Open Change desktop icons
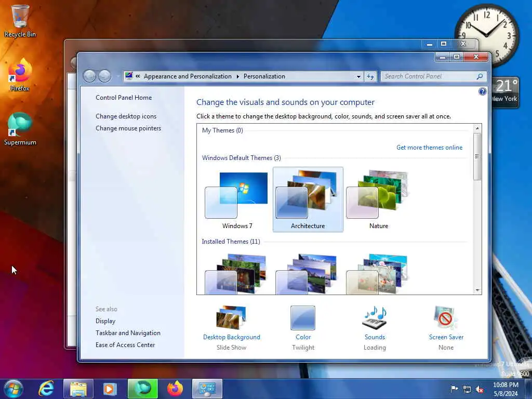The image size is (532, 399). pyautogui.click(x=126, y=116)
